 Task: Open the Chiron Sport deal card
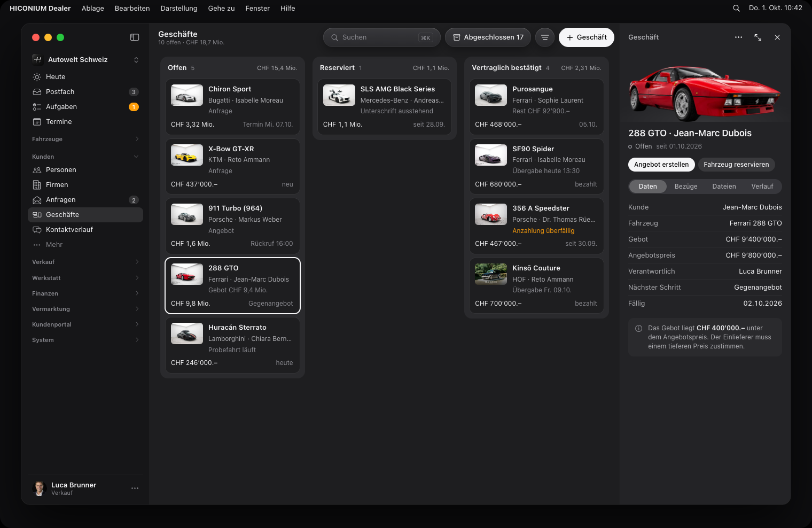232,107
